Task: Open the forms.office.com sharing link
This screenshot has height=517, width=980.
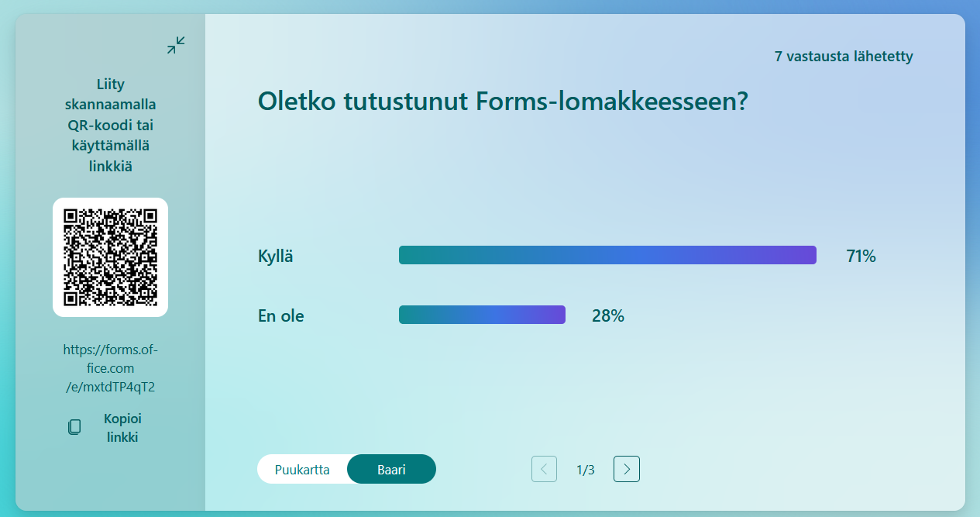Action: coord(110,367)
